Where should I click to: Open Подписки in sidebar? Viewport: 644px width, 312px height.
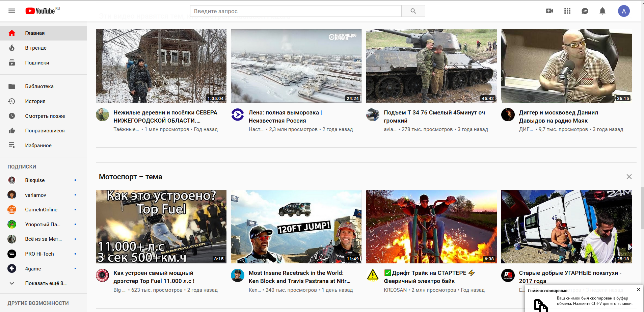44,63
